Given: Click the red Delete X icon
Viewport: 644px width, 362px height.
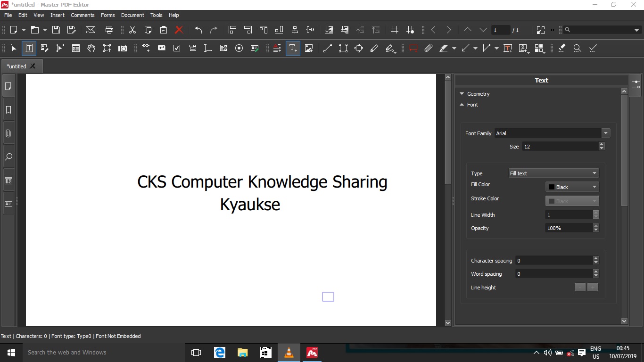Looking at the screenshot, I should tap(179, 30).
